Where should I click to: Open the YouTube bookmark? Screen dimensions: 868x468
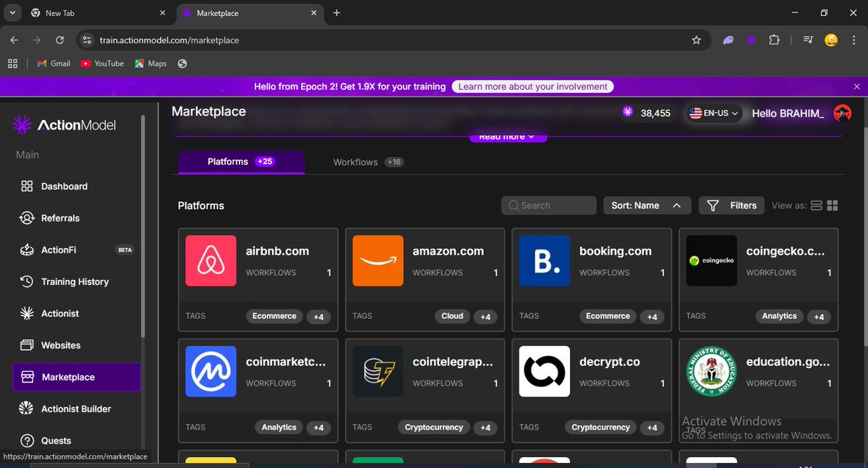[102, 64]
